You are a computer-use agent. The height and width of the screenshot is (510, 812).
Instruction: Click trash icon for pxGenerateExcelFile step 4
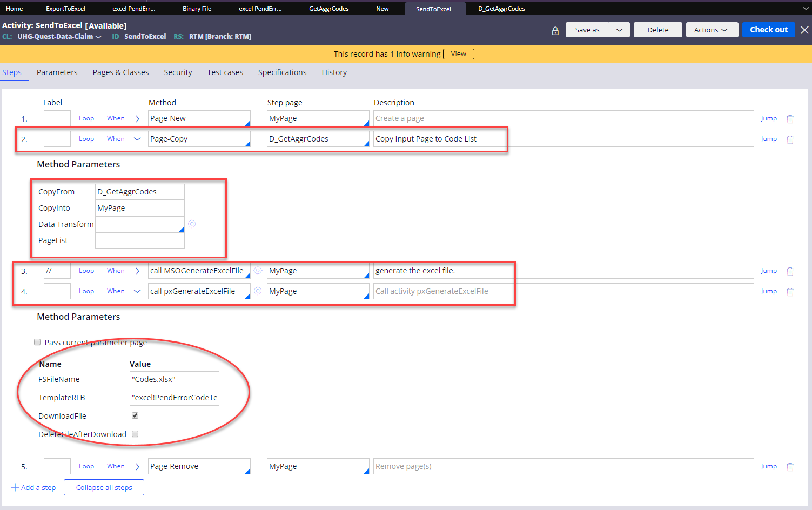[790, 292]
